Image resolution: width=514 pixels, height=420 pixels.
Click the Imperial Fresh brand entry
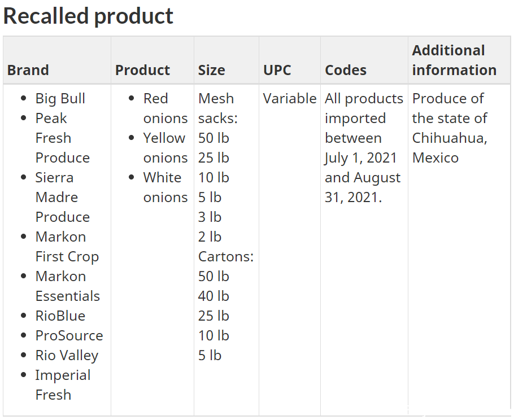pos(63,385)
